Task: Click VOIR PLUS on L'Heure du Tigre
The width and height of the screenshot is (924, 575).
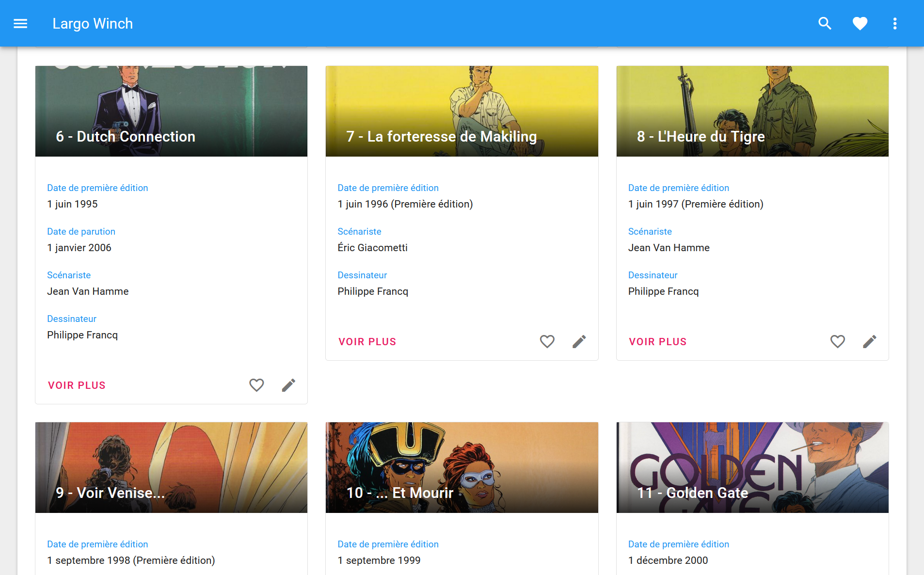Action: coord(658,342)
